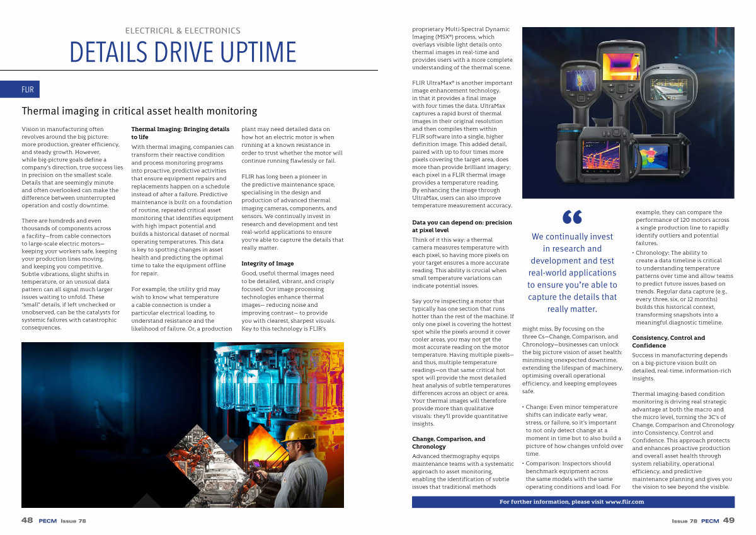
Task: Open the www.flir.com further information banner
Action: pos(572,502)
